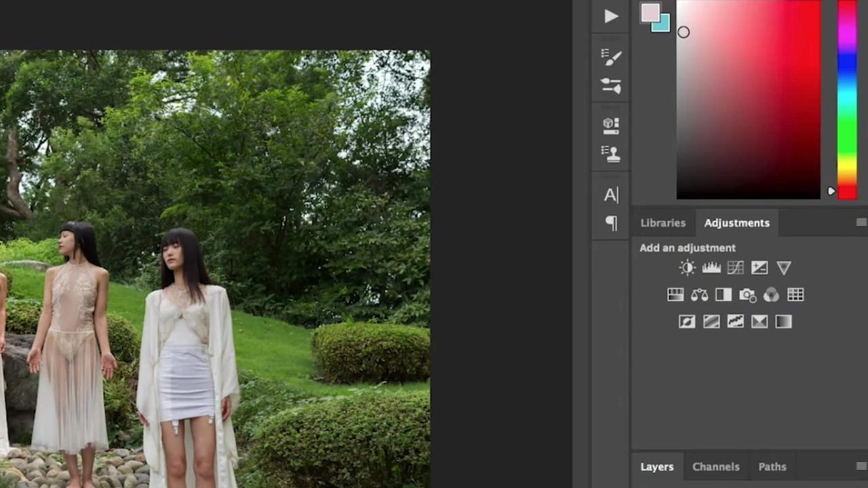Viewport: 868px width, 488px height.
Task: Select the Layers tab
Action: pyautogui.click(x=656, y=467)
